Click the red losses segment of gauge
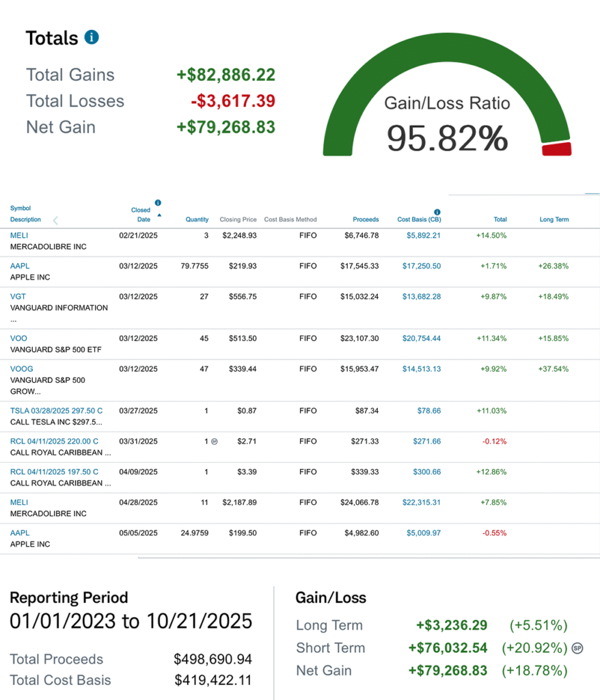 point(556,149)
